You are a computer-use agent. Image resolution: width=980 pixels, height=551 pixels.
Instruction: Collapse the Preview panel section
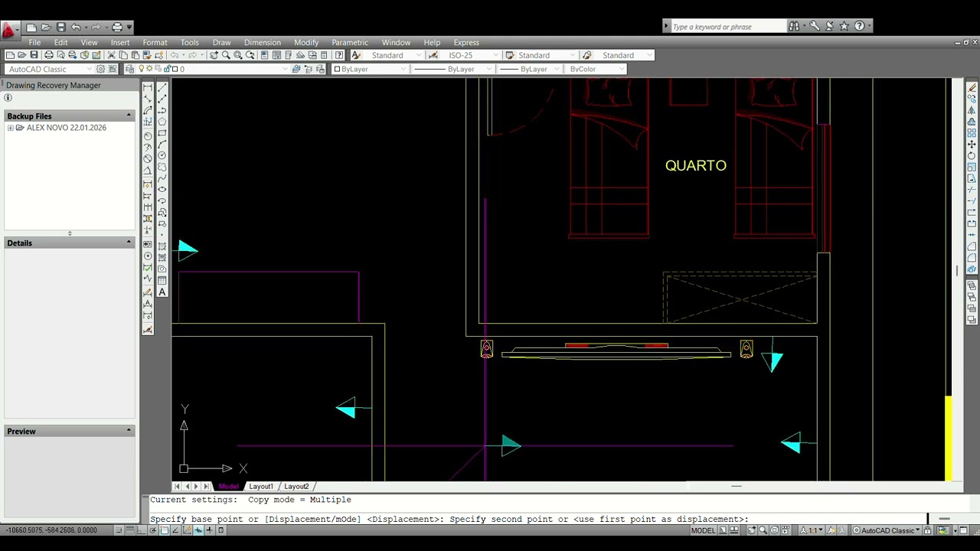click(129, 431)
